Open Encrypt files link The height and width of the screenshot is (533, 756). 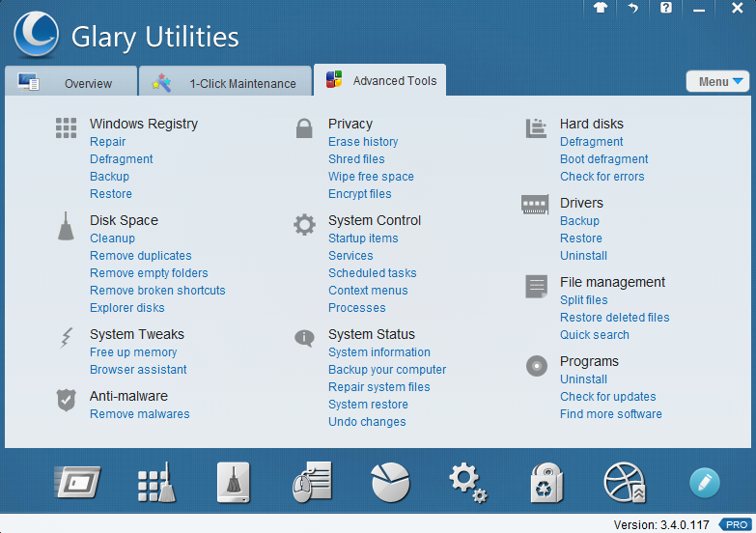pyautogui.click(x=360, y=194)
